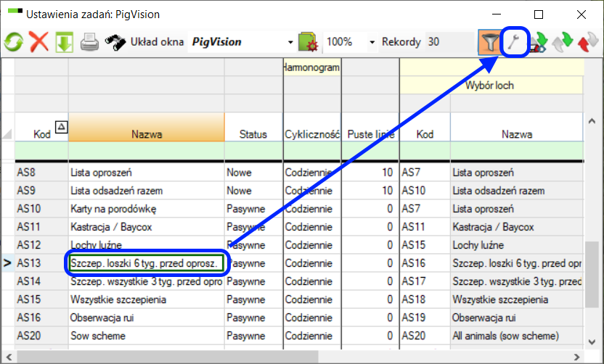Click the highlighted Nazwa column header
The image size is (604, 364).
(147, 128)
